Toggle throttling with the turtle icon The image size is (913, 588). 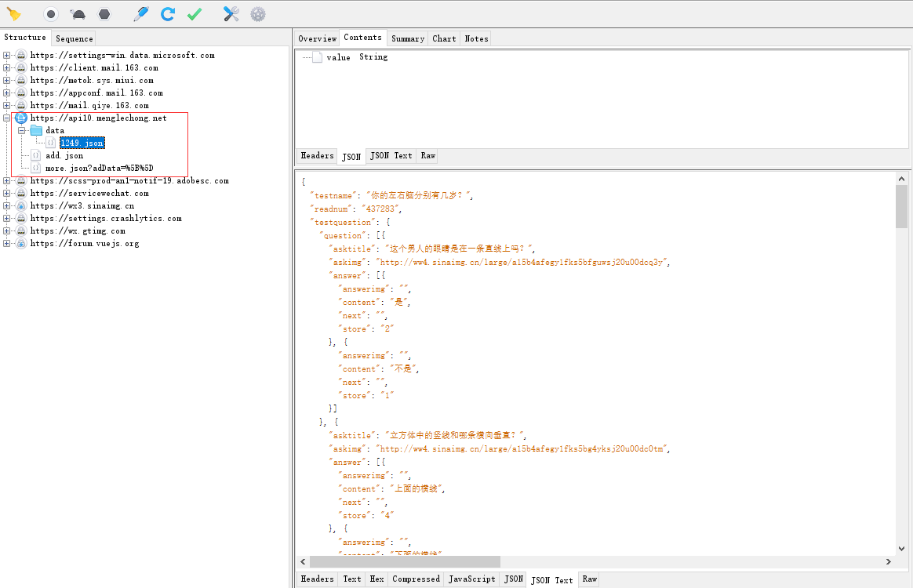[x=78, y=14]
